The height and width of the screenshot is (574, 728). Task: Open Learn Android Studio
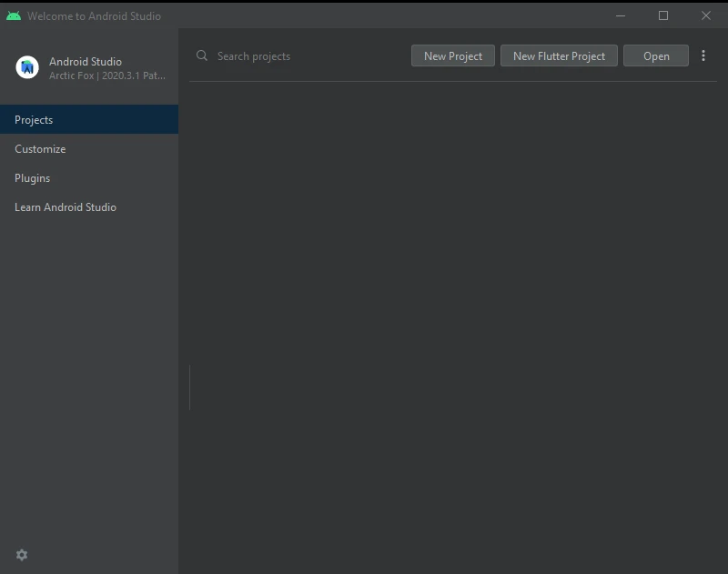pyautogui.click(x=65, y=206)
